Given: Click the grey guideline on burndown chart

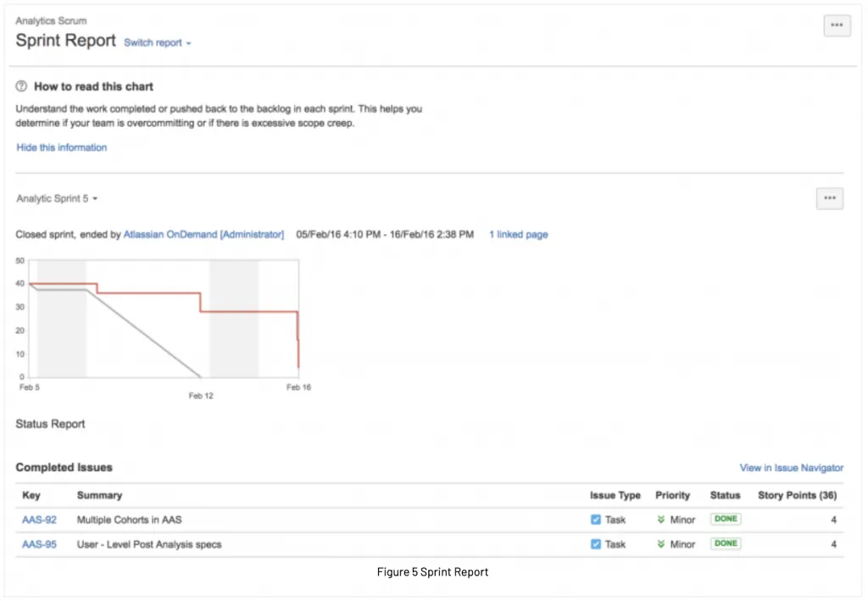Looking at the screenshot, I should pos(144,334).
